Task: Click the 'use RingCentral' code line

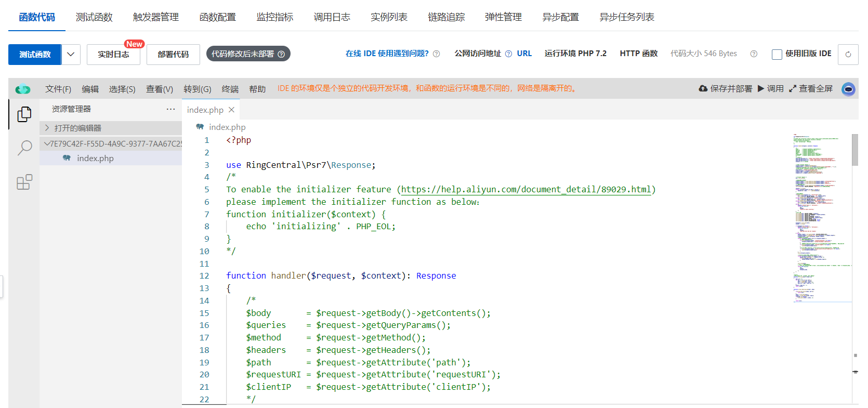Action: [x=300, y=165]
